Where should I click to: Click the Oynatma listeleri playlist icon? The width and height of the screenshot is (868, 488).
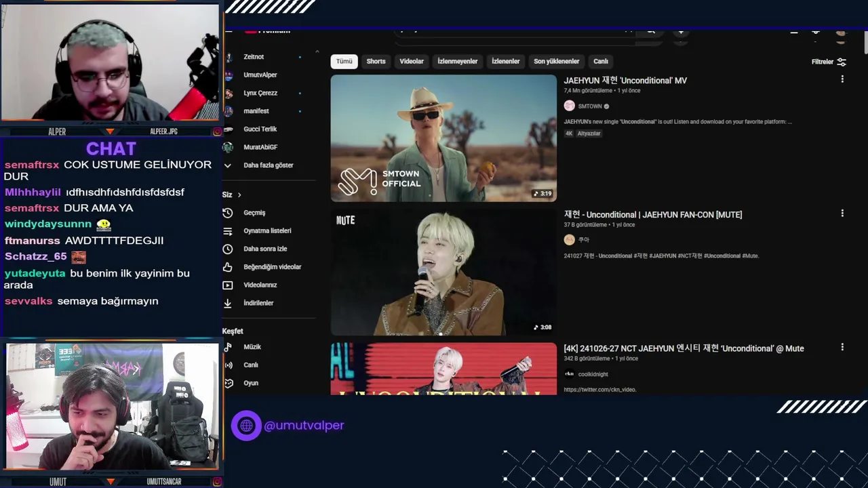(x=228, y=231)
